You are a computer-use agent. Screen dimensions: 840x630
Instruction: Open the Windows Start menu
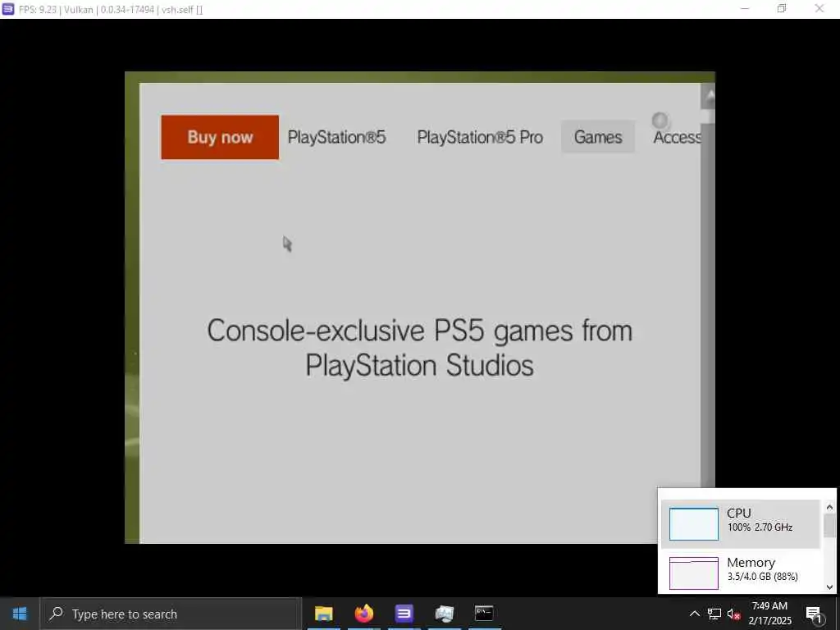(20, 614)
